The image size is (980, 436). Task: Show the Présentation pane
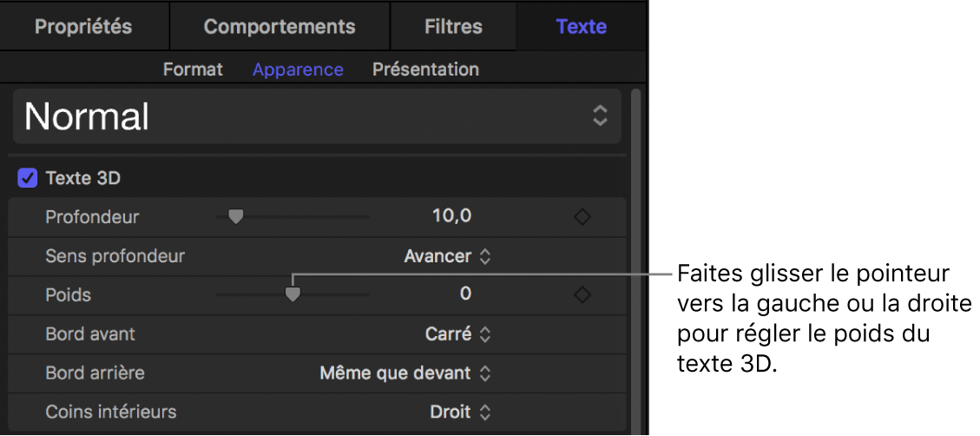tap(425, 69)
